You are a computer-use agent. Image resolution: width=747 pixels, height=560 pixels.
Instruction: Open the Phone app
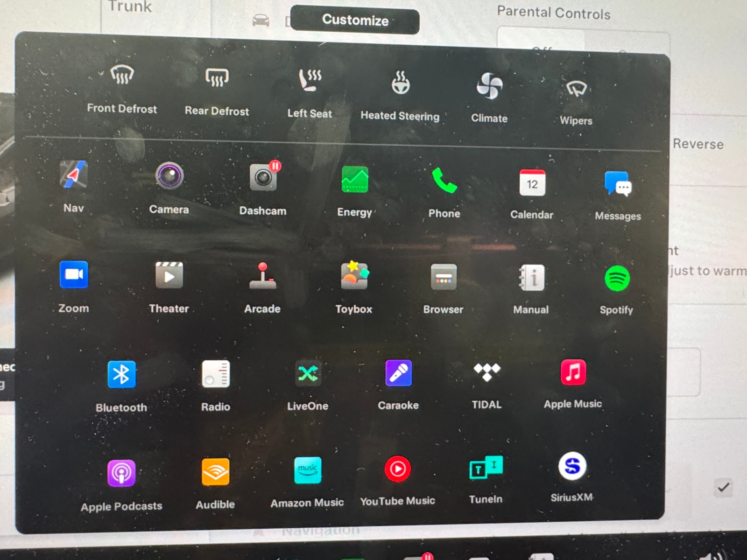pos(444,193)
